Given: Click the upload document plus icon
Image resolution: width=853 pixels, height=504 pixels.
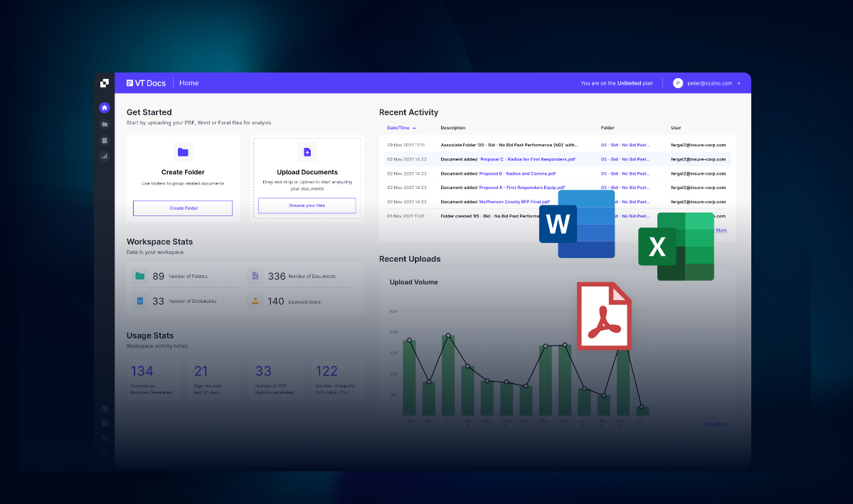Looking at the screenshot, I should [307, 152].
